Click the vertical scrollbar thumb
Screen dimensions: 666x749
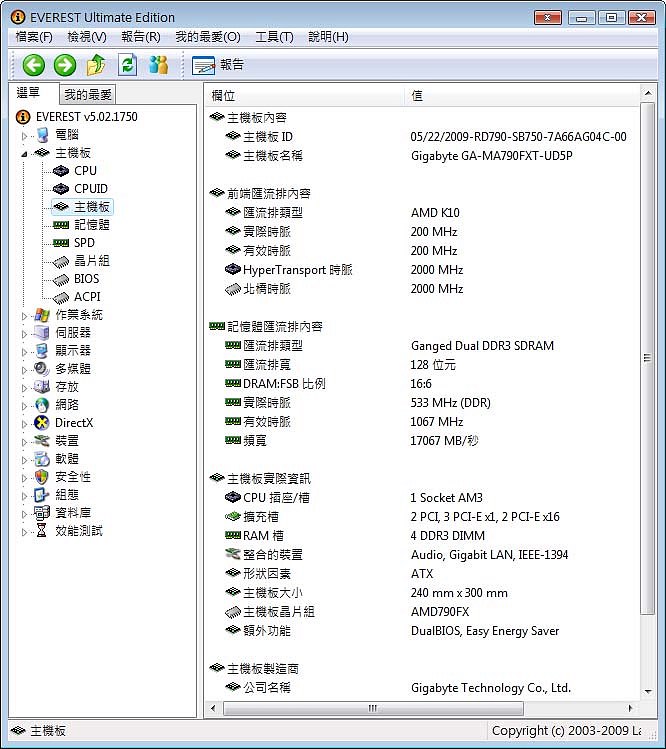tap(648, 358)
